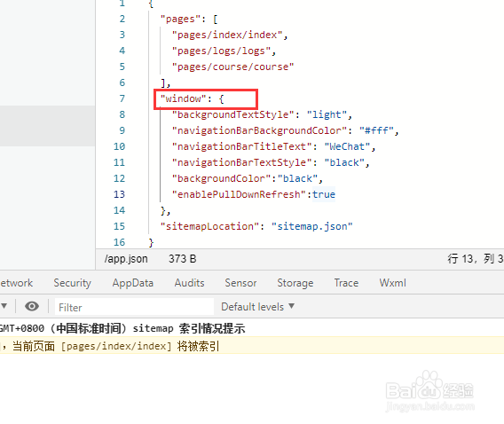Click the "sitemap.json" value
Screen dimensions: 504x424
pos(312,226)
